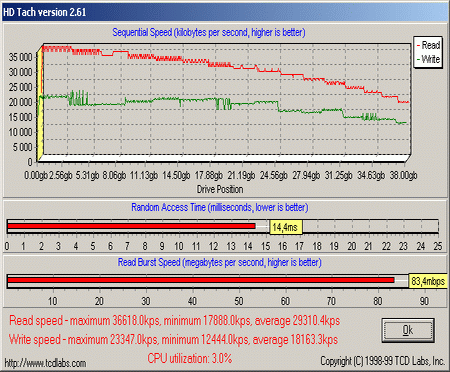Click the 35 000 y-axis label
Viewport: 450px width, 372px height.
20,57
